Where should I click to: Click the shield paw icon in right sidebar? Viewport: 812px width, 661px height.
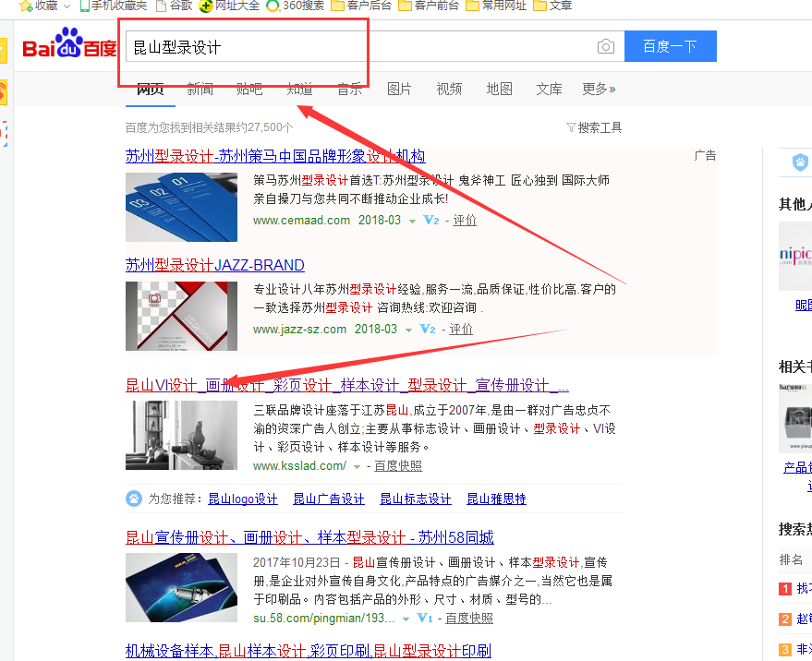(x=800, y=162)
